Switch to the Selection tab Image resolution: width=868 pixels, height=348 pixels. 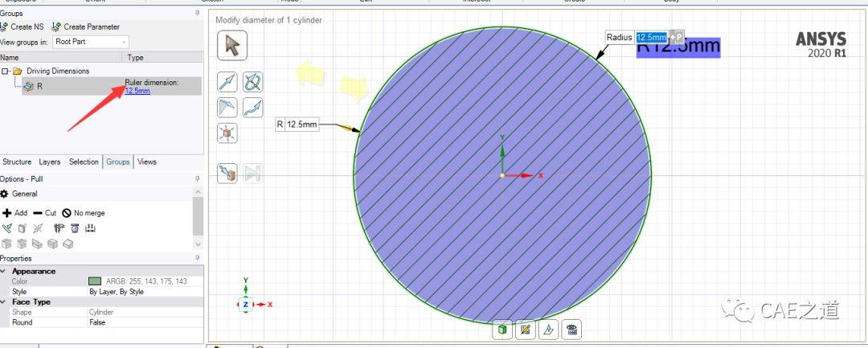coord(84,162)
